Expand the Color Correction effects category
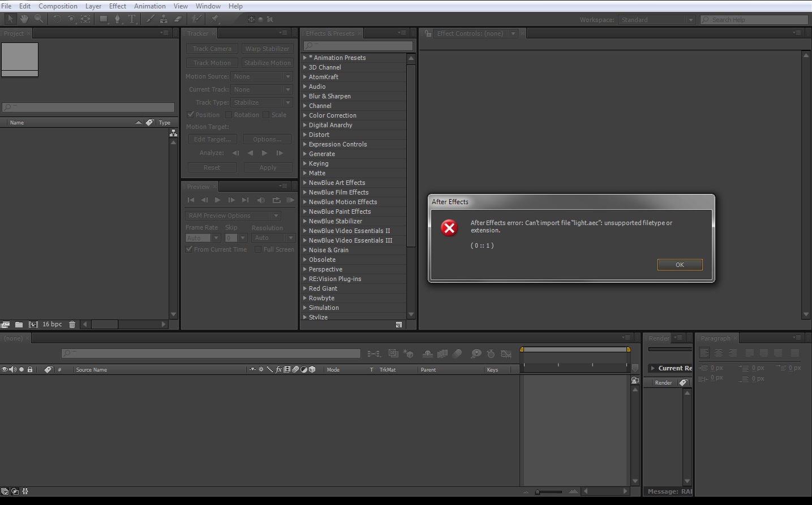This screenshot has width=812, height=505. pos(305,115)
